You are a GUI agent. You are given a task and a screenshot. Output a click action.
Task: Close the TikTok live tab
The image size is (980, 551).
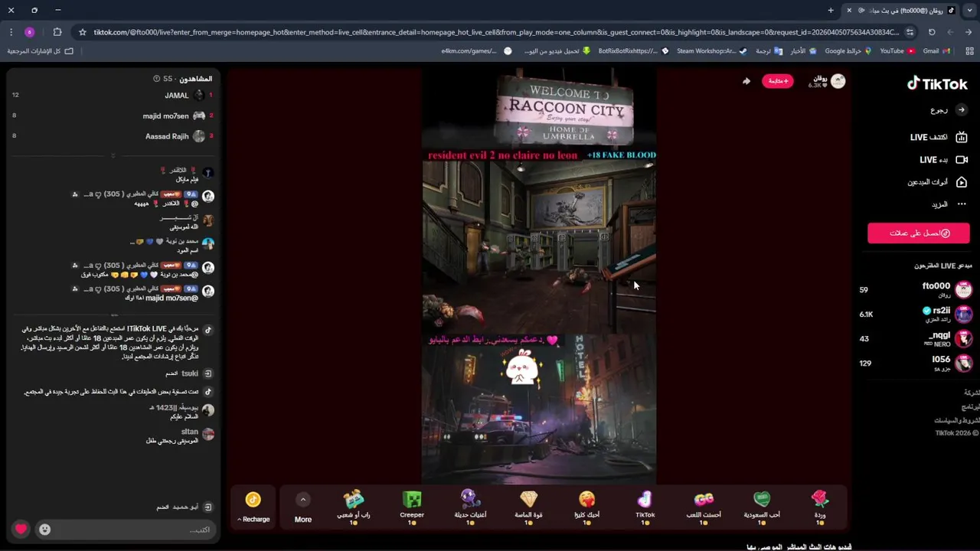tap(848, 10)
